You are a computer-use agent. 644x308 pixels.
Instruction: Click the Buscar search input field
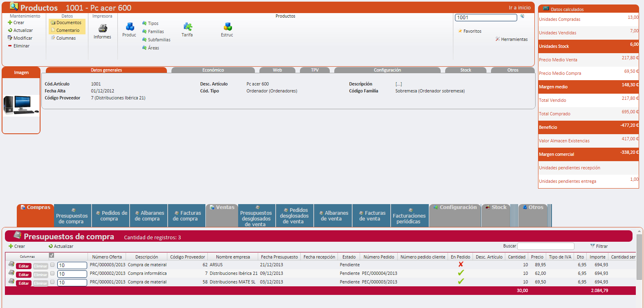point(545,246)
